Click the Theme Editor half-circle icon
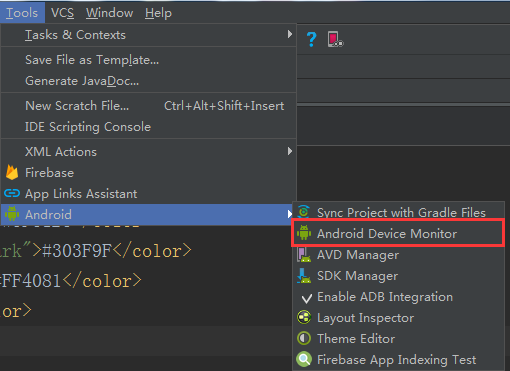This screenshot has width=510, height=371. tap(304, 338)
